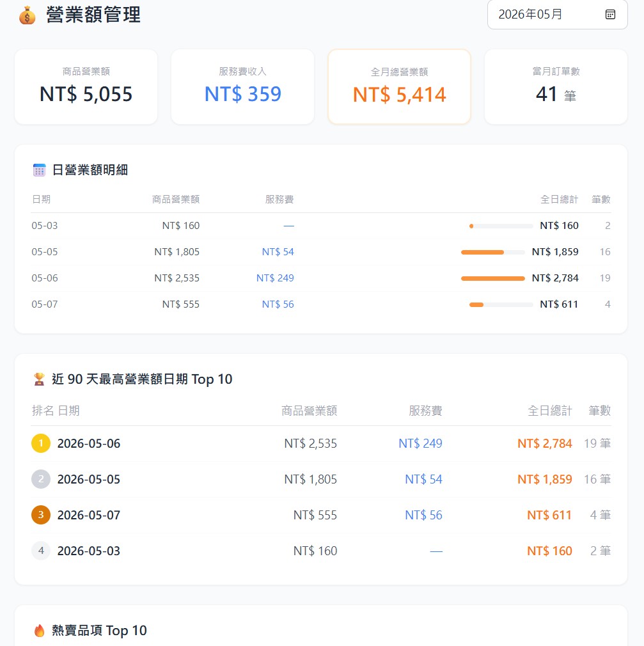Screen dimensions: 644x646
Task: Select the 全月總營業額 NT$ 5,414 card
Action: point(399,87)
